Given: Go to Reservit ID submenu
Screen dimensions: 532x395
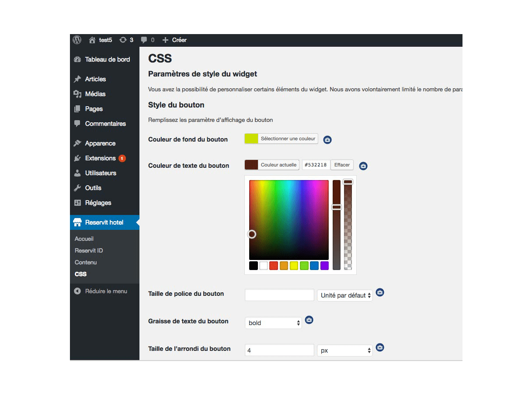Looking at the screenshot, I should [89, 250].
